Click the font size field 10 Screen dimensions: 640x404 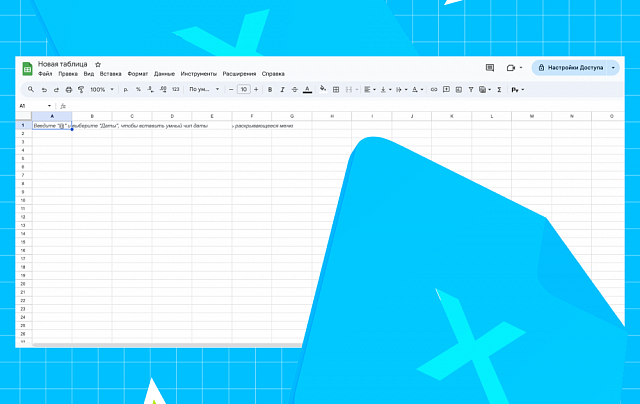click(x=244, y=89)
